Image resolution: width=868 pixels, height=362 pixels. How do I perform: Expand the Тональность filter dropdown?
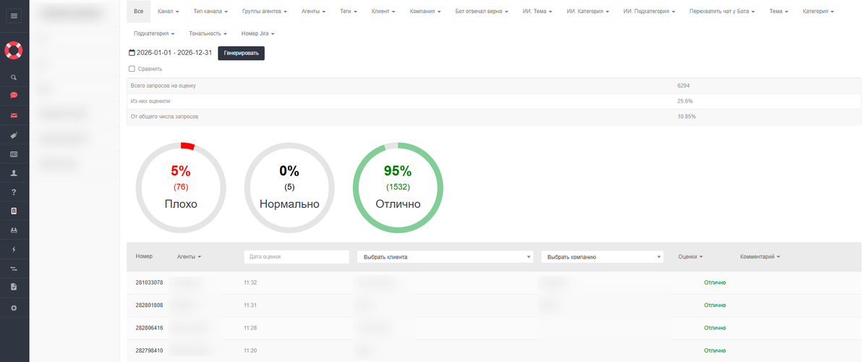click(x=208, y=33)
